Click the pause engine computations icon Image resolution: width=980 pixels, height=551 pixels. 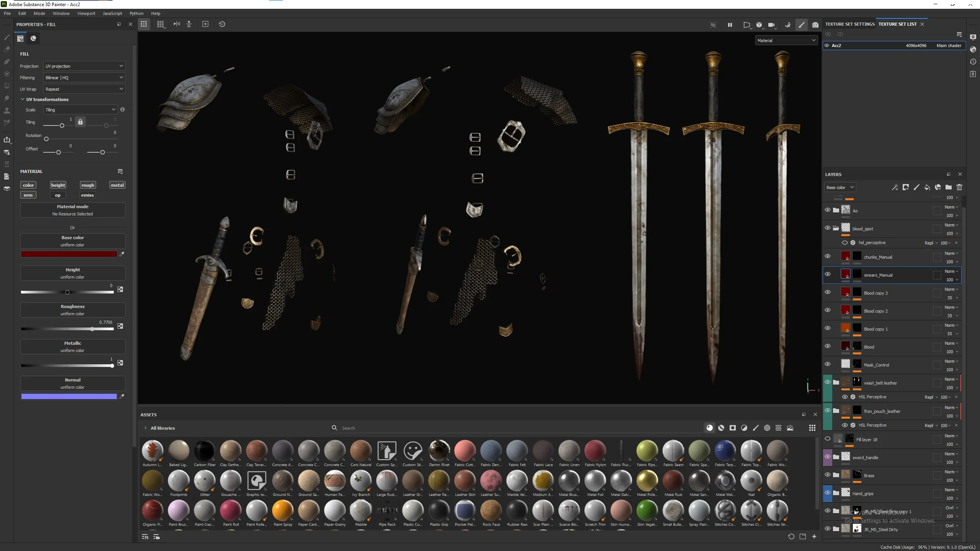click(x=730, y=24)
